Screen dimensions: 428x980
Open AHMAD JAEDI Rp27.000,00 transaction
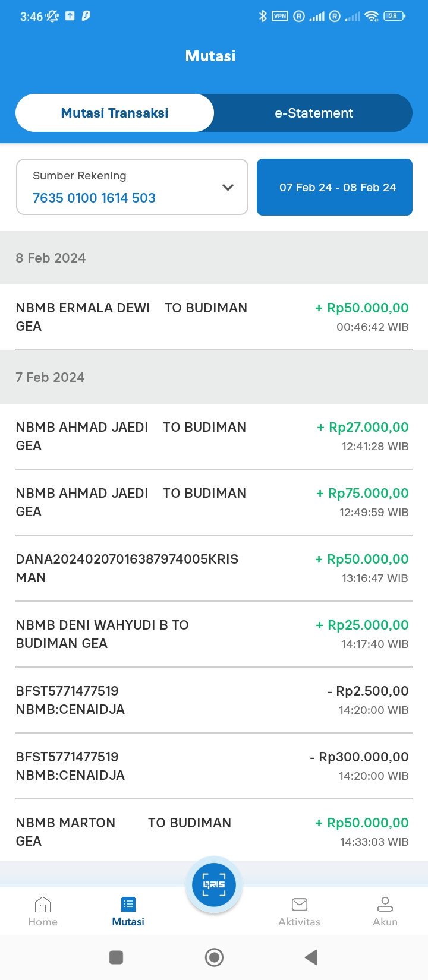pos(214,437)
